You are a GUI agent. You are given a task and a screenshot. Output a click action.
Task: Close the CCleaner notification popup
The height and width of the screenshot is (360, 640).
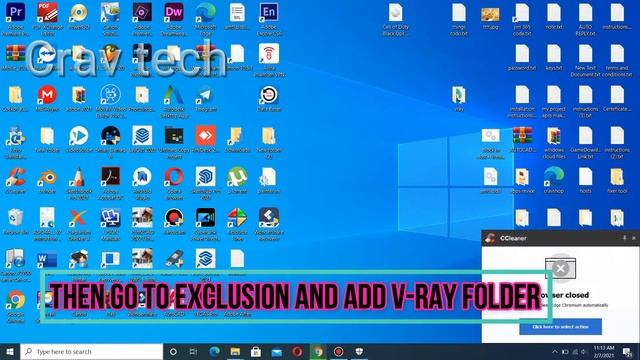(x=634, y=238)
